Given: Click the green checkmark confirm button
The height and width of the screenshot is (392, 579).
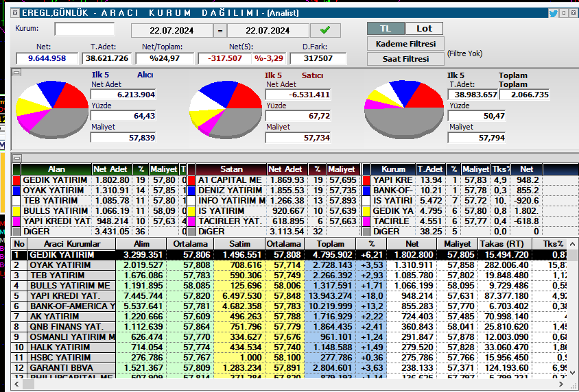Looking at the screenshot, I should pyautogui.click(x=325, y=30).
